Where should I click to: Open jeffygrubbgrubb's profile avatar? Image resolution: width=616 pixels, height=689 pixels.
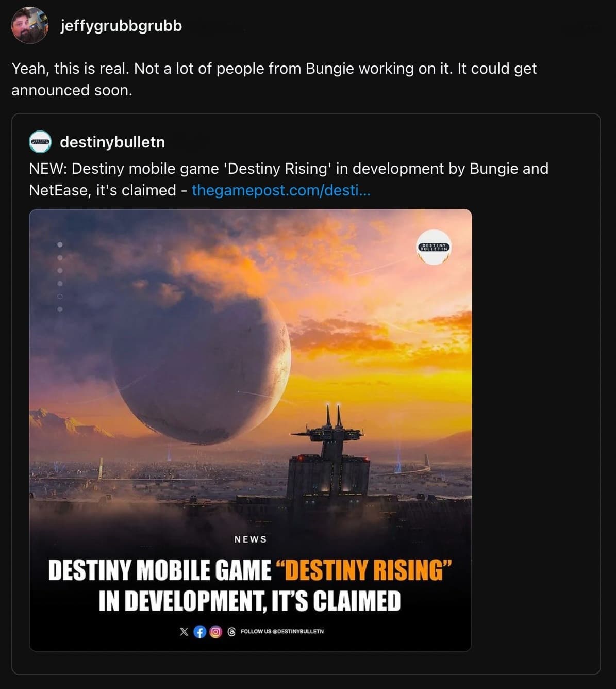pos(29,25)
